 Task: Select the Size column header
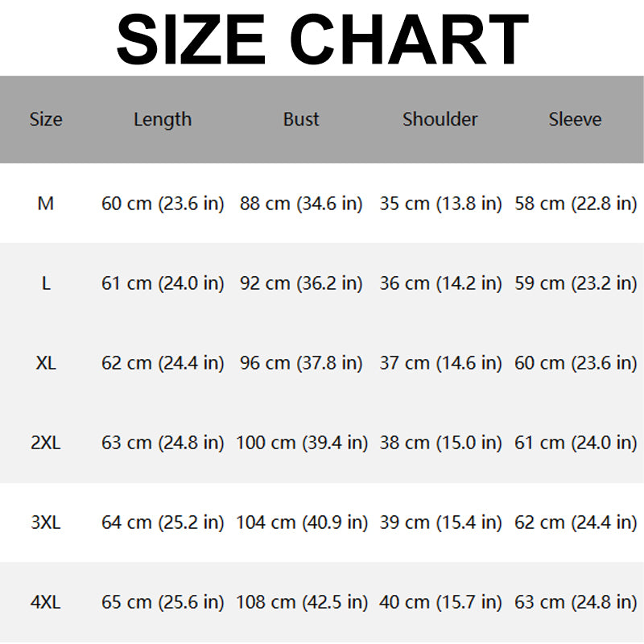(46, 120)
